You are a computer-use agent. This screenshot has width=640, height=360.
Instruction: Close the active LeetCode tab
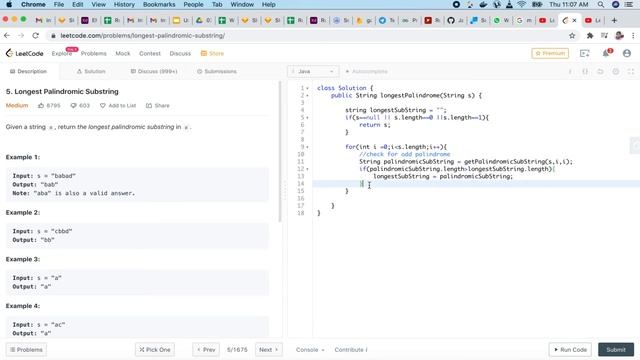pos(575,20)
